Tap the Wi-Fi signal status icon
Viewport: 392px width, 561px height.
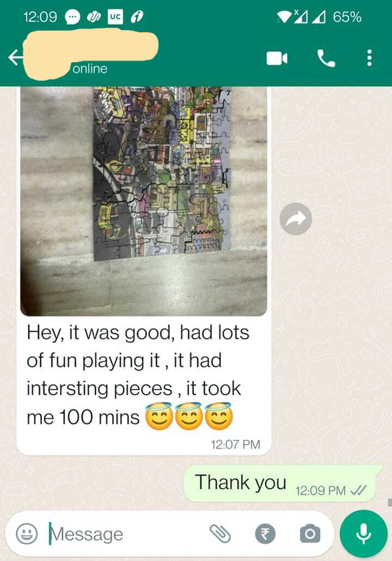284,17
